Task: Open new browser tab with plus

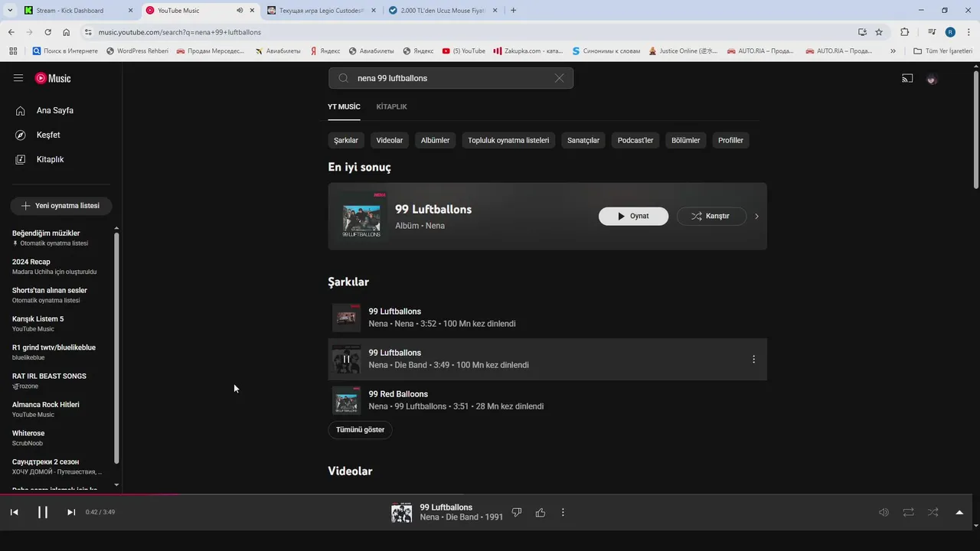Action: click(x=513, y=11)
